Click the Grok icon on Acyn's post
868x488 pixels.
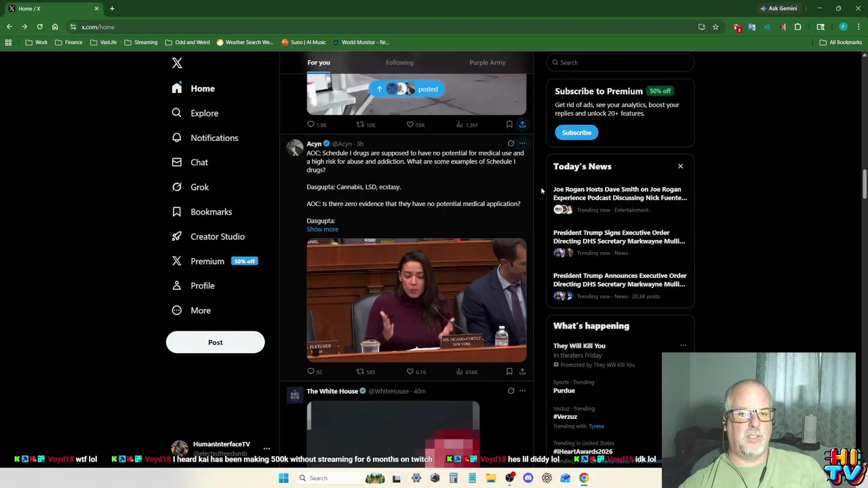511,144
